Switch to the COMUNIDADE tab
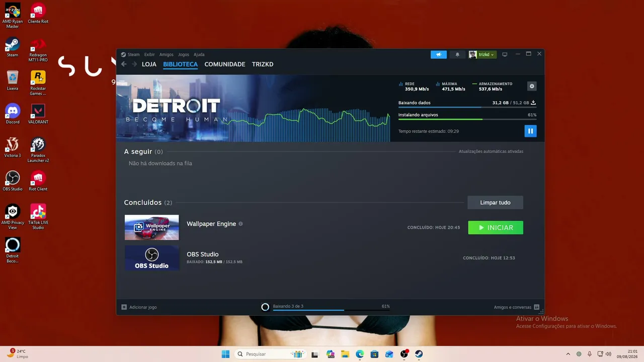 pos(225,64)
